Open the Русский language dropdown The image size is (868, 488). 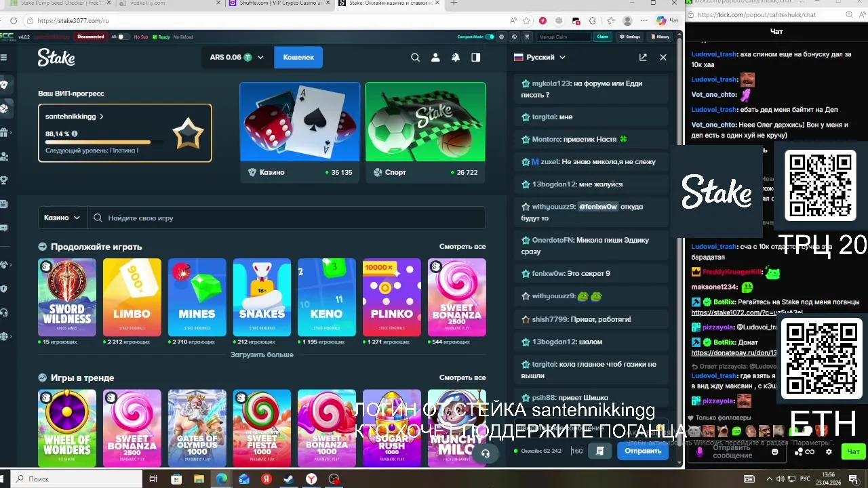540,58
